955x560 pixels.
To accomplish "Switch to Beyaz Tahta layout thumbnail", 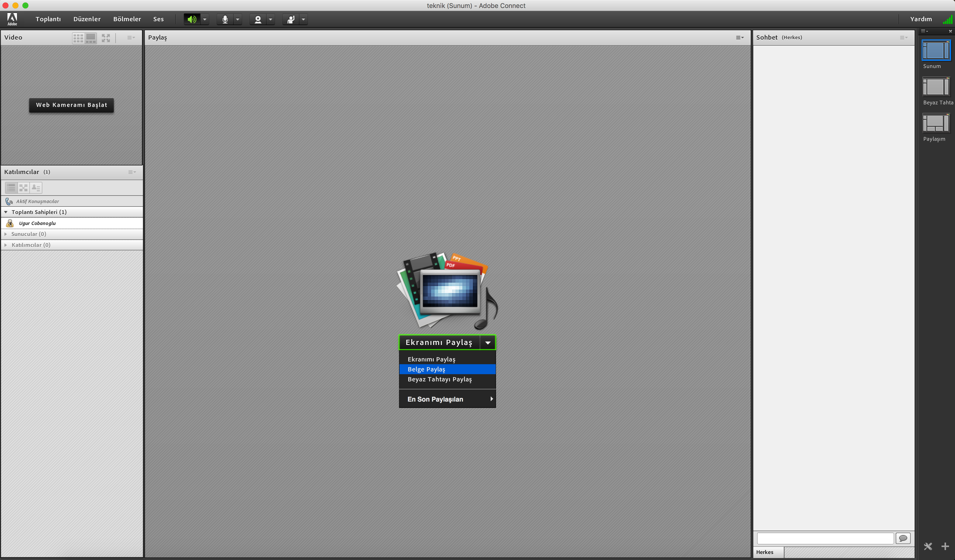I will [936, 86].
